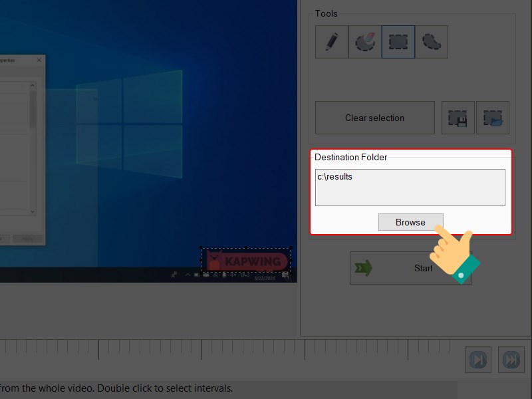
Task: Click the green Start arrow icon
Action: (x=362, y=269)
